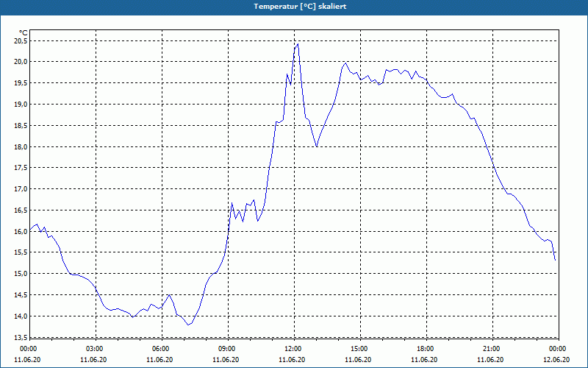Click the 19,5 y-axis value
This screenshot has width=588, height=368.
pyautogui.click(x=21, y=83)
